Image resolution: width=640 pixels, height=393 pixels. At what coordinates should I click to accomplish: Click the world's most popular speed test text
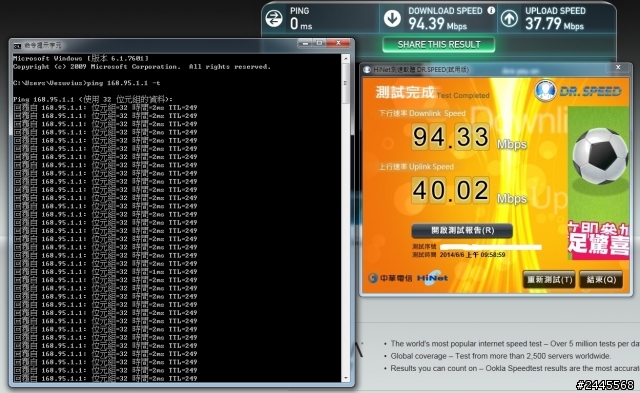[515, 344]
